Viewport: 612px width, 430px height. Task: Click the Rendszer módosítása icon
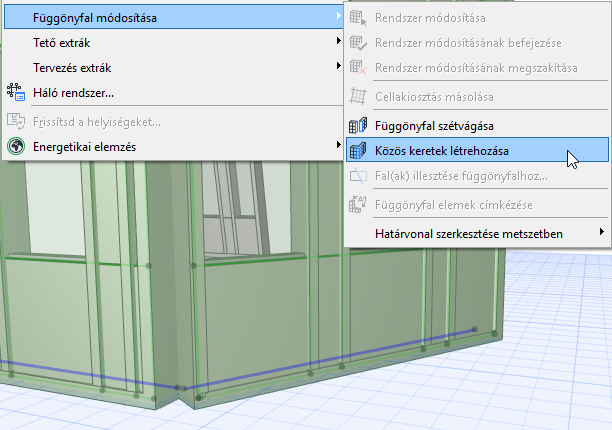tap(358, 18)
